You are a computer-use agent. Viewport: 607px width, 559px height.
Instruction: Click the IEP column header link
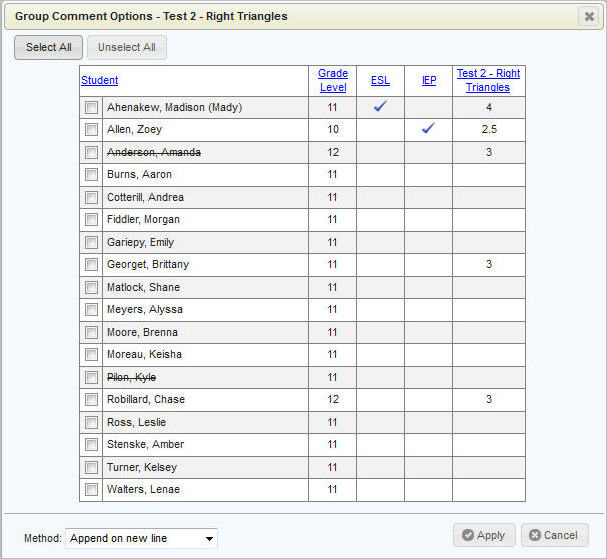[428, 81]
